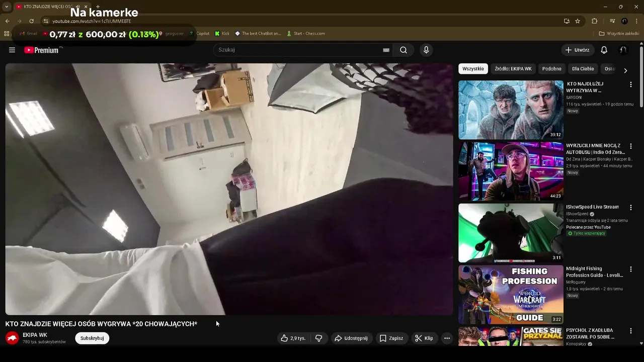Open the EKIPA WK channel name link
Screen dimensions: 644x362
tap(35, 335)
